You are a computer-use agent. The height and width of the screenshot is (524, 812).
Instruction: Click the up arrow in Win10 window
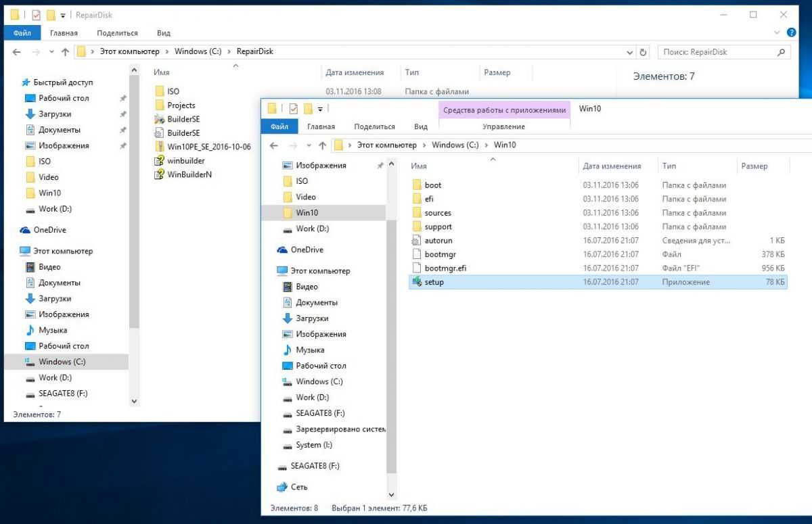323,145
